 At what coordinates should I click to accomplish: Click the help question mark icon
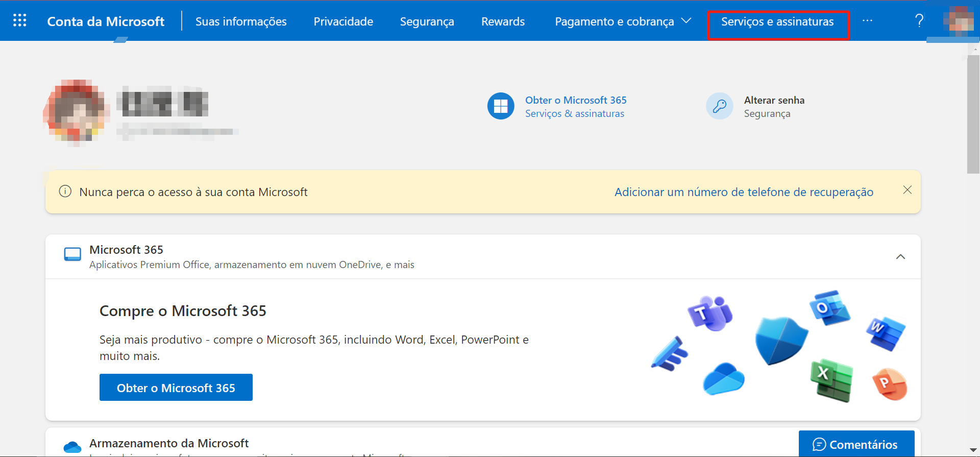[919, 21]
